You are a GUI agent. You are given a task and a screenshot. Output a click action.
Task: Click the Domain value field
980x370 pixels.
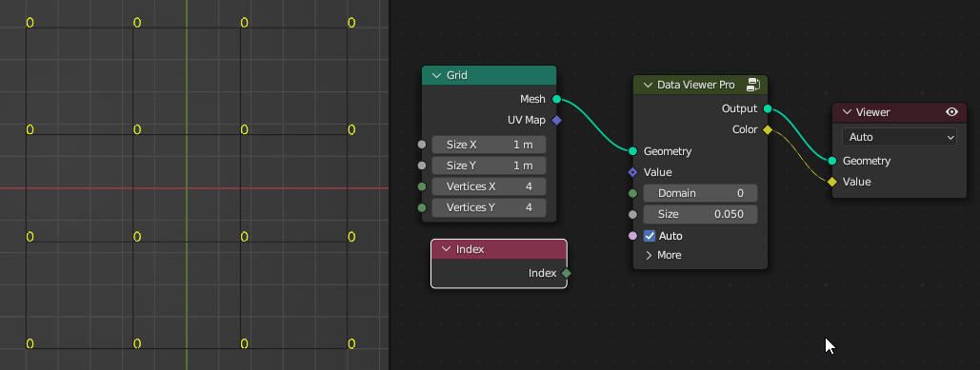700,193
